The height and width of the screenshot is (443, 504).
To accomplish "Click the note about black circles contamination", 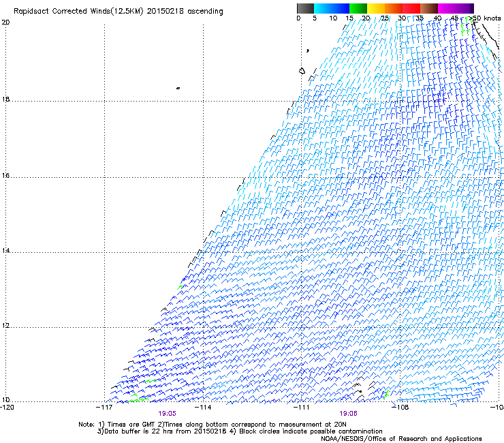I will coord(306,431).
